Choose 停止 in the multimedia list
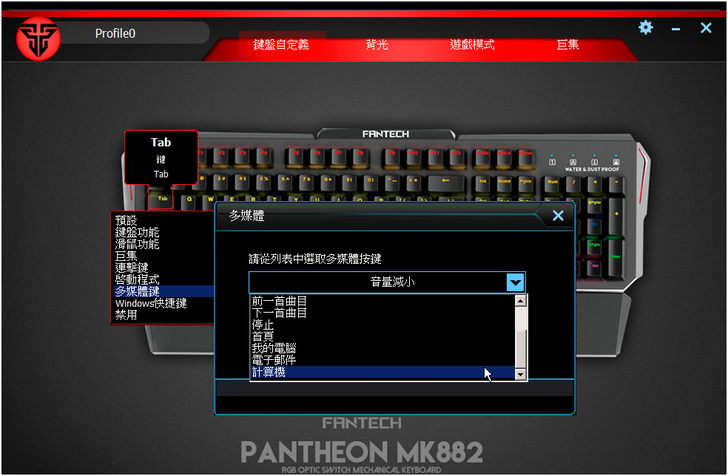Viewport: 728px width, 476px height. coord(382,325)
